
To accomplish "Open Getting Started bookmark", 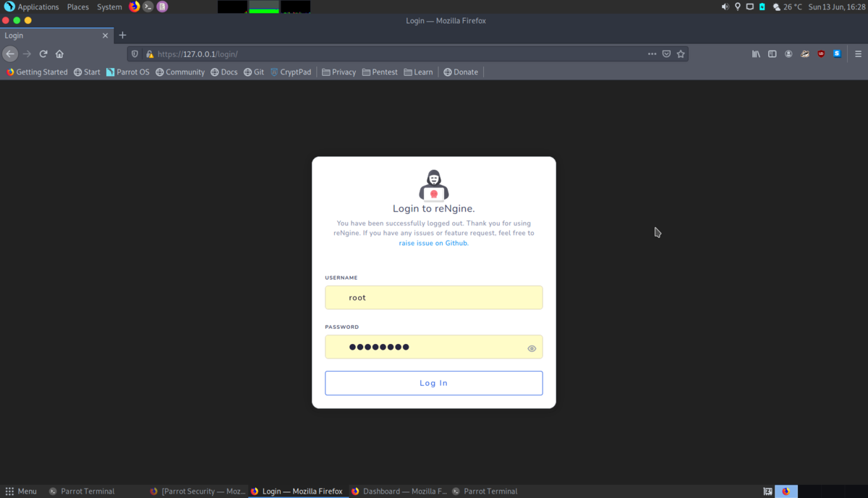I will (x=37, y=72).
